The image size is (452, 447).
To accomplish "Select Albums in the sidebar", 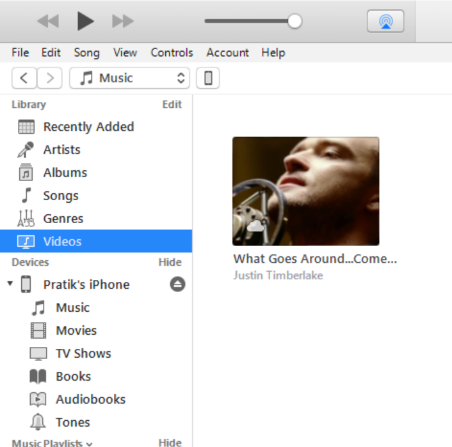I will click(65, 173).
